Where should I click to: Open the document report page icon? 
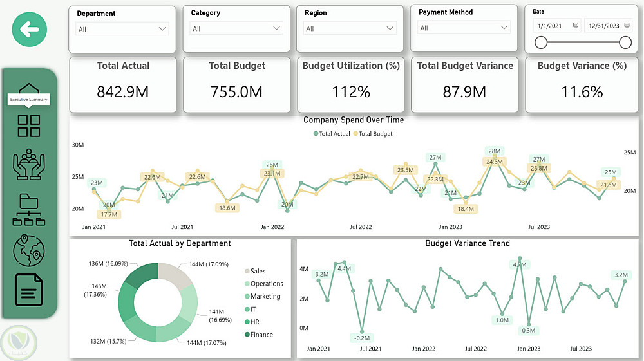click(x=29, y=290)
